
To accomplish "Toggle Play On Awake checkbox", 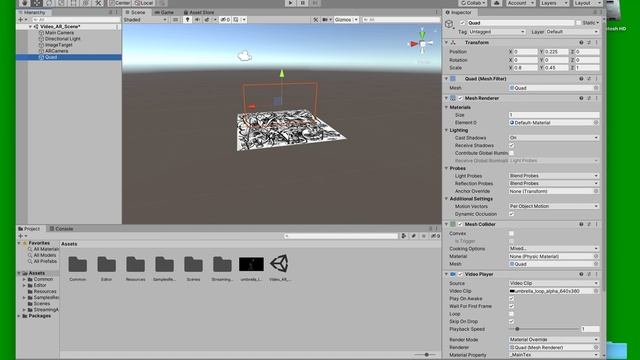I will pos(511,298).
